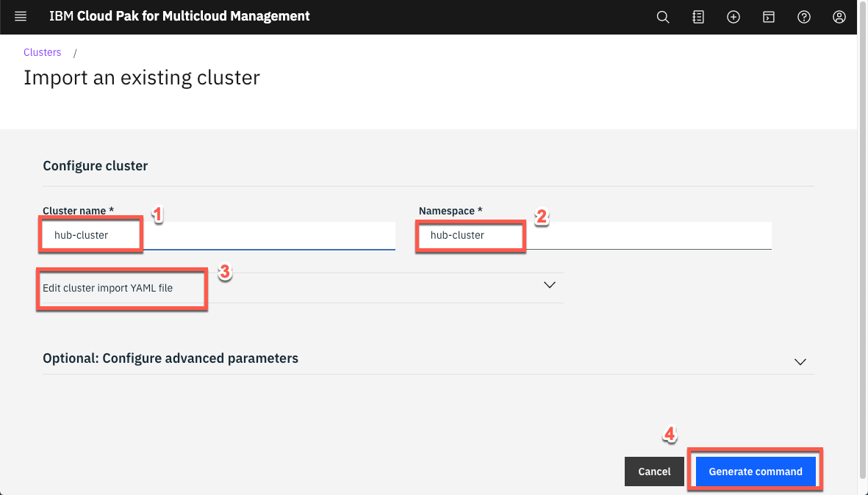This screenshot has height=495, width=868.
Task: Navigate back using the Clusters breadcrumb
Action: pyautogui.click(x=42, y=52)
